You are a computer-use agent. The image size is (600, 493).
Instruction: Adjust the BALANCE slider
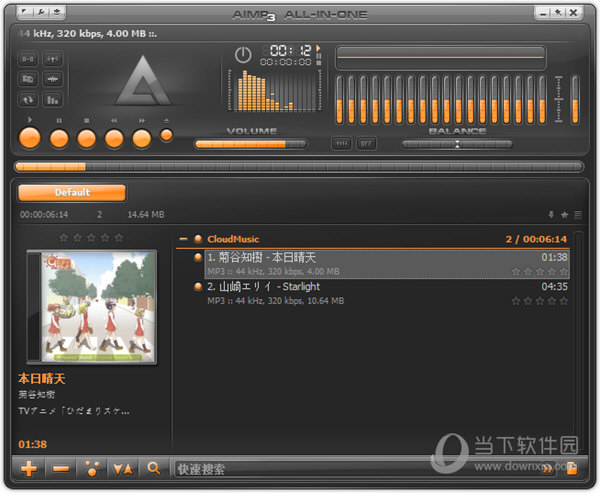click(x=457, y=144)
